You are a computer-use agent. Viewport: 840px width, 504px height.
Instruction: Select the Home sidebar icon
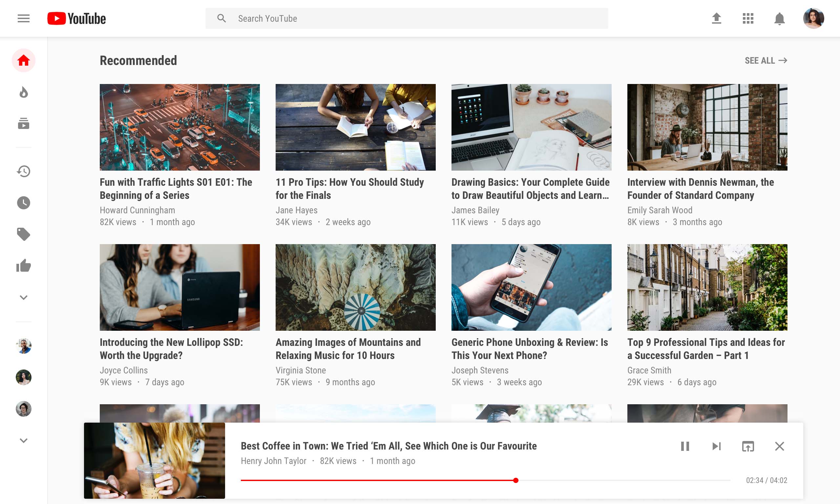(23, 60)
